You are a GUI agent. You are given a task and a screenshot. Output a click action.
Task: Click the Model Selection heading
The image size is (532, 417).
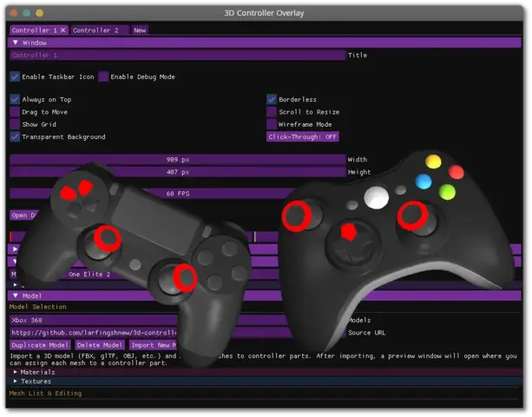38,307
